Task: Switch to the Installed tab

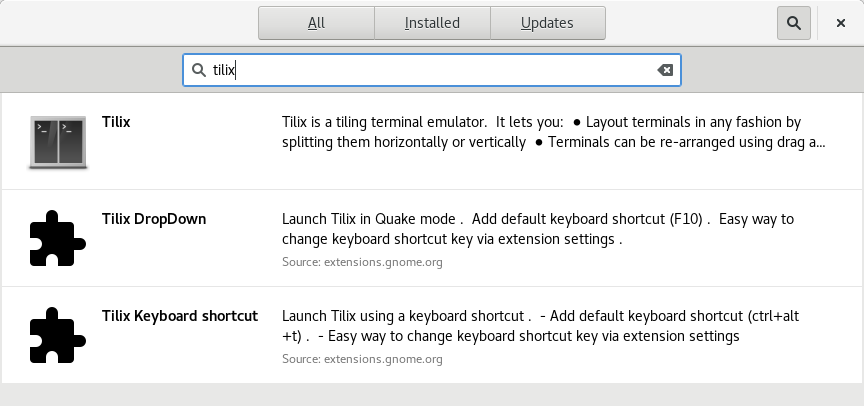Action: tap(432, 23)
